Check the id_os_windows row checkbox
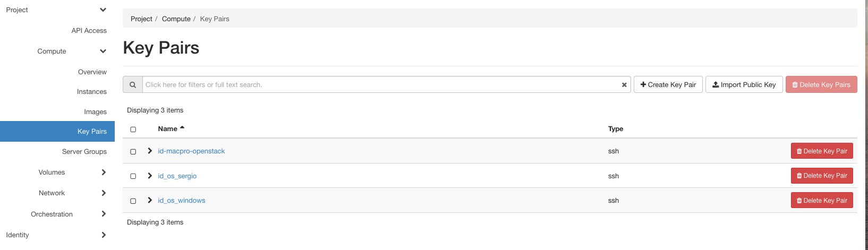 (133, 201)
